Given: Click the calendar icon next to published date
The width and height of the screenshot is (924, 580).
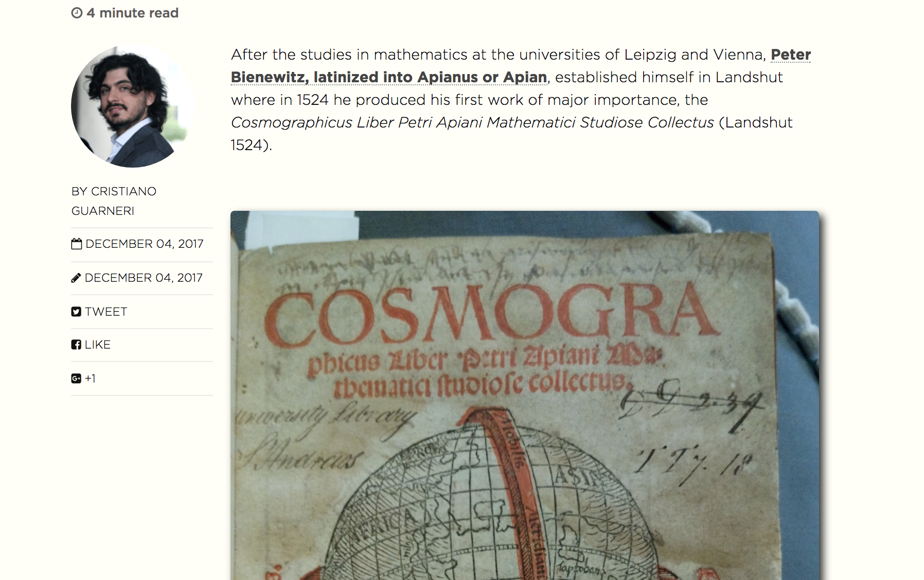Looking at the screenshot, I should pyautogui.click(x=77, y=244).
